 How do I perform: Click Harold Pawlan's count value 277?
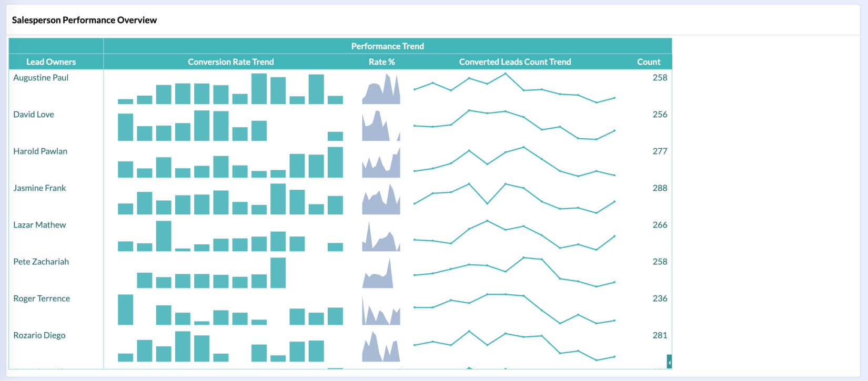tap(660, 151)
